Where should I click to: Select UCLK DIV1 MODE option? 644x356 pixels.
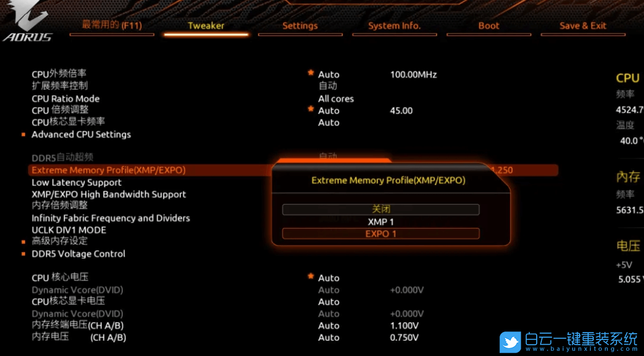pos(69,230)
